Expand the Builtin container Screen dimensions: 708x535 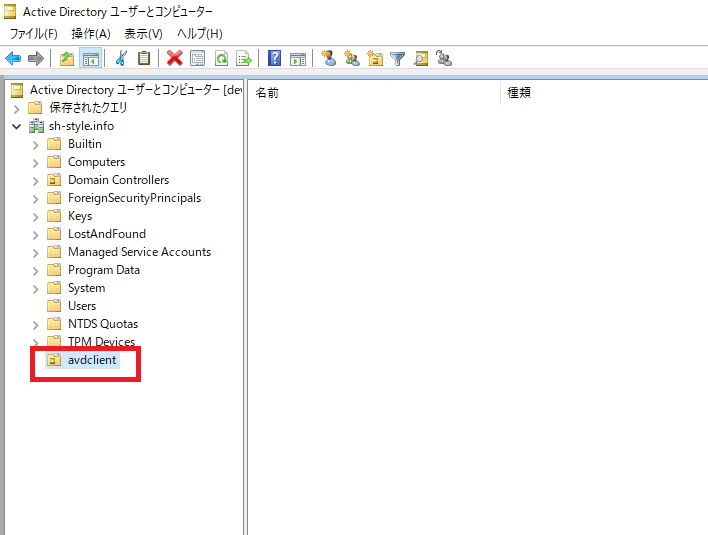coord(36,145)
